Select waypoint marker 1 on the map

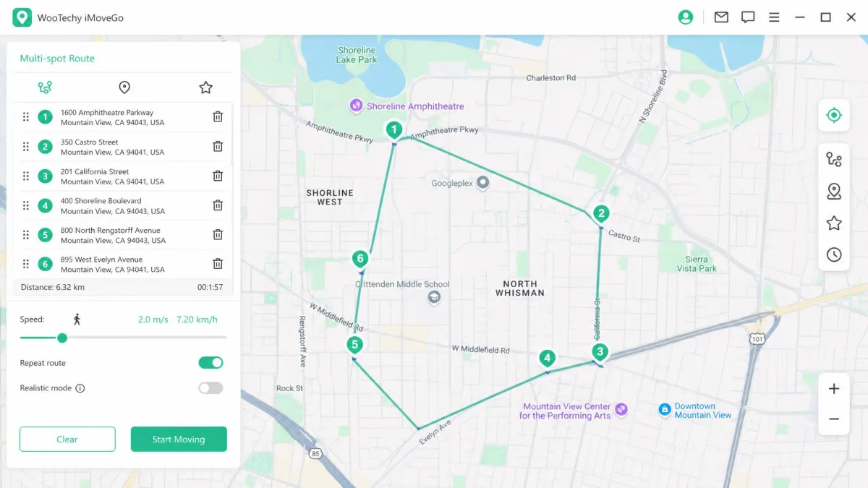coord(394,131)
